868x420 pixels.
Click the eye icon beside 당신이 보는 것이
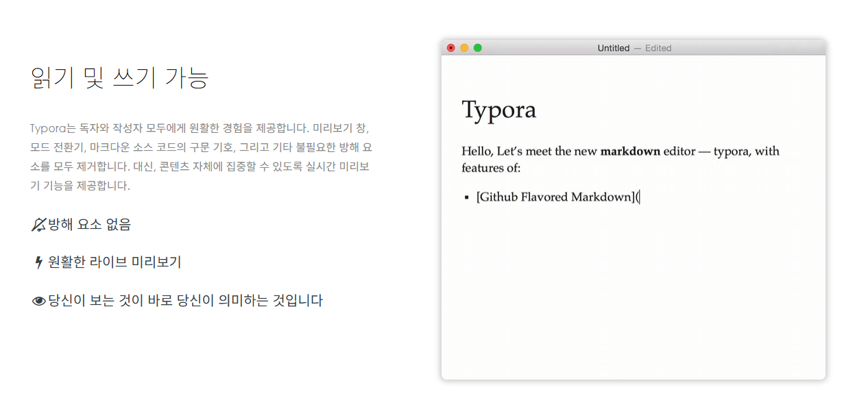click(x=39, y=301)
